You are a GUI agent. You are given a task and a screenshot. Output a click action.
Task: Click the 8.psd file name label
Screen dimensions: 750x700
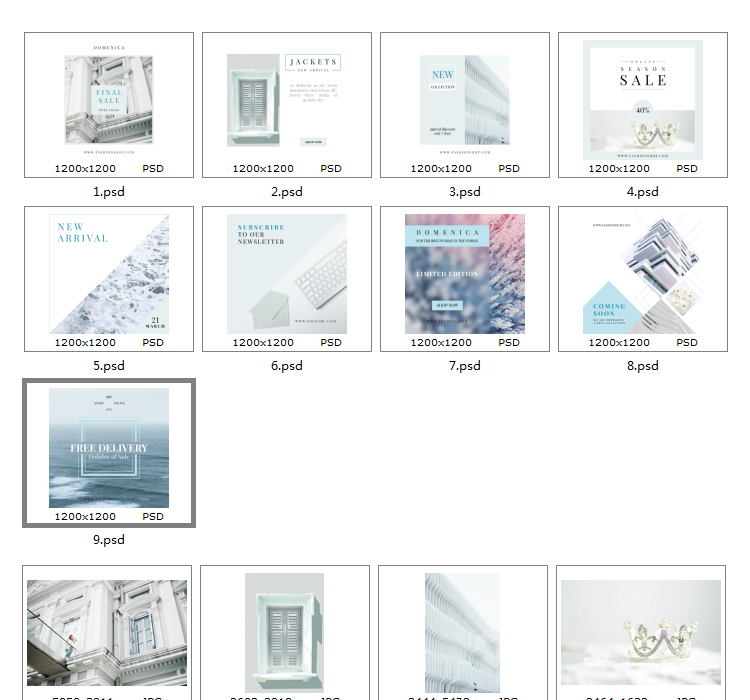643,366
